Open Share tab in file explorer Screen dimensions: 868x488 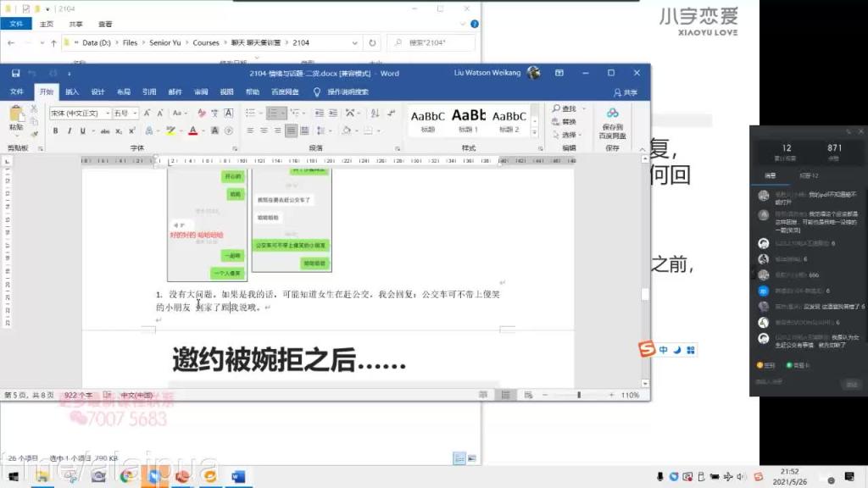pos(75,24)
